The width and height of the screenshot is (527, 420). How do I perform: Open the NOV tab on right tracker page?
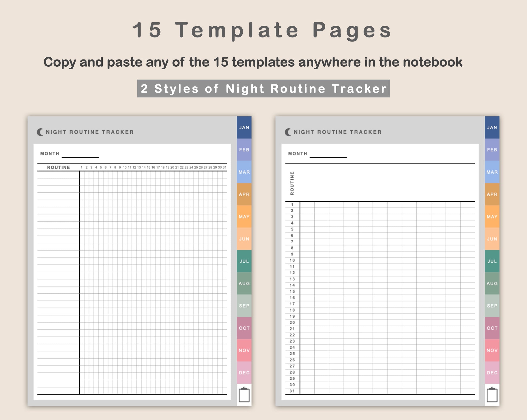point(492,350)
